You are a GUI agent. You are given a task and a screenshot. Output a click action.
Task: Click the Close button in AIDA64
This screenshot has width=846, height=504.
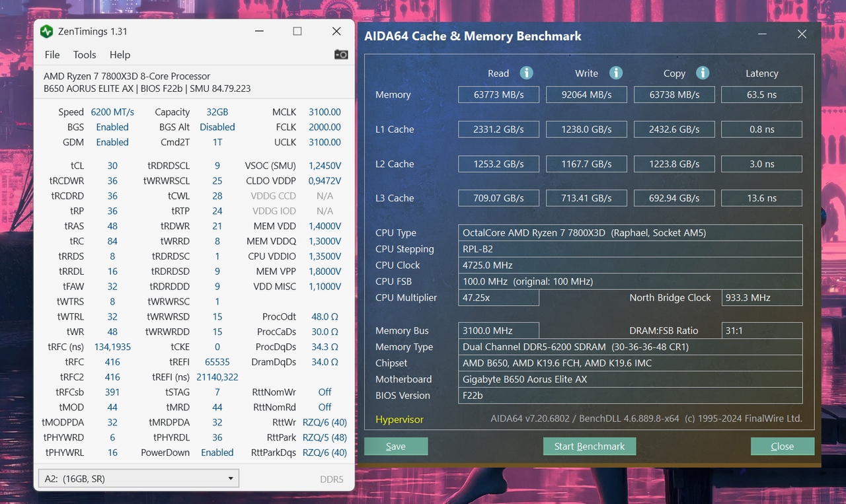783,447
